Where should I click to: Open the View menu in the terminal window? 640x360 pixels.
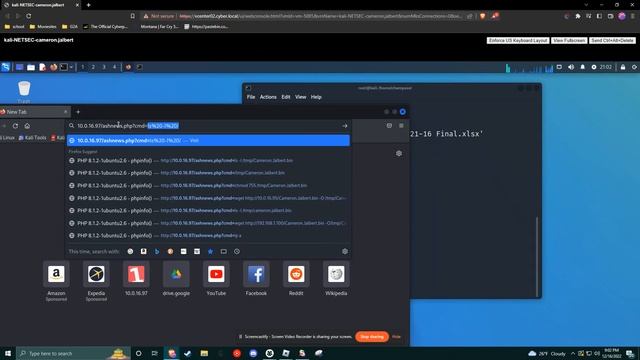pyautogui.click(x=300, y=97)
